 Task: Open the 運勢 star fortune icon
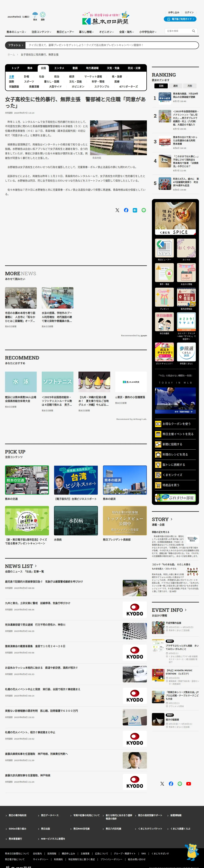point(43,14)
